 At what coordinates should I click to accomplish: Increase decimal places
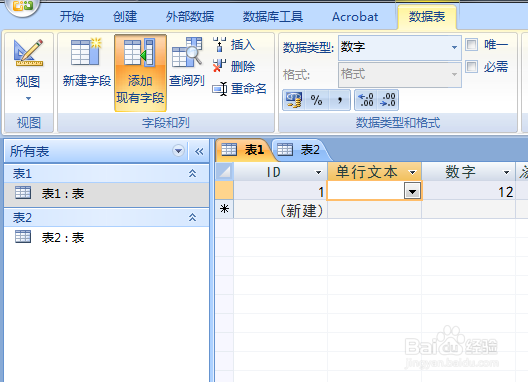pos(366,100)
